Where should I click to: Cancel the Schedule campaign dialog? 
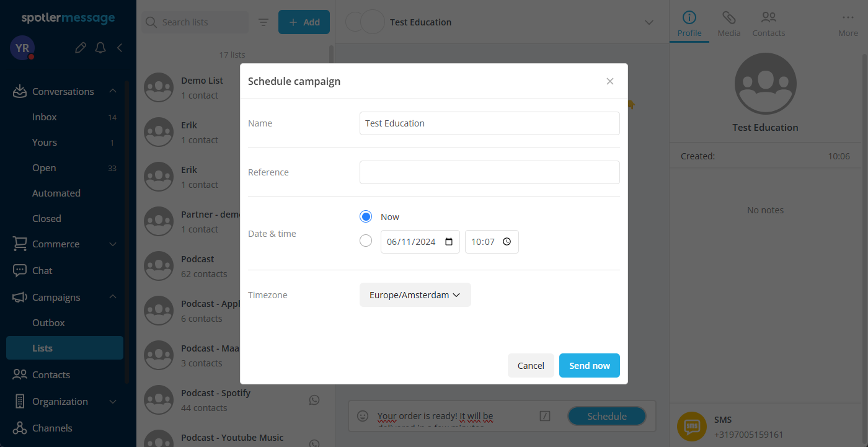pyautogui.click(x=531, y=366)
